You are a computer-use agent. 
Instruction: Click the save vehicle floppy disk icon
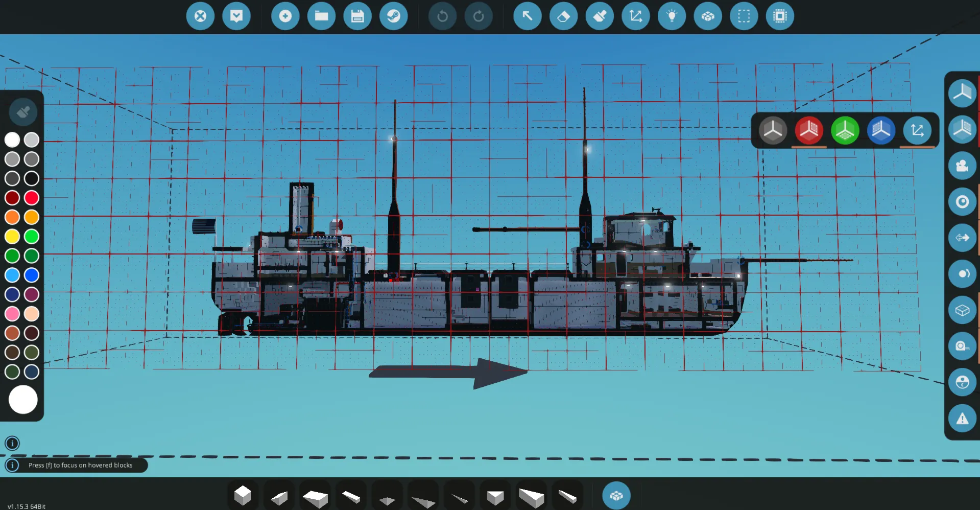357,16
